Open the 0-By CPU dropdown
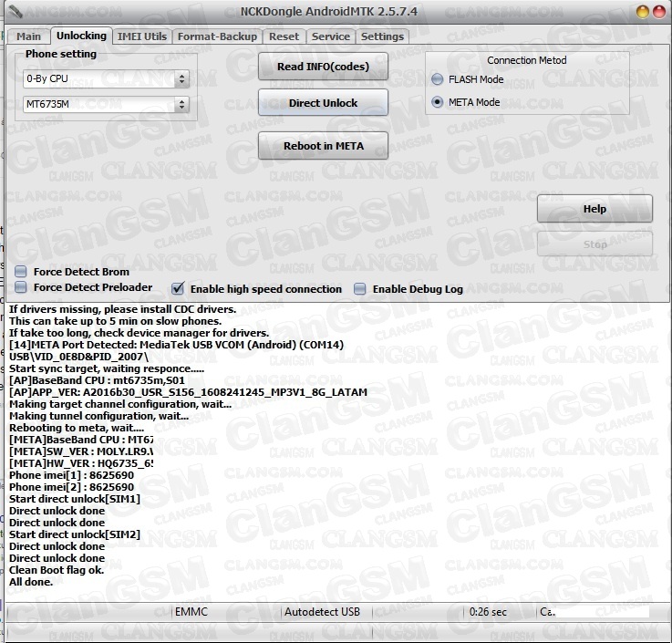 107,78
